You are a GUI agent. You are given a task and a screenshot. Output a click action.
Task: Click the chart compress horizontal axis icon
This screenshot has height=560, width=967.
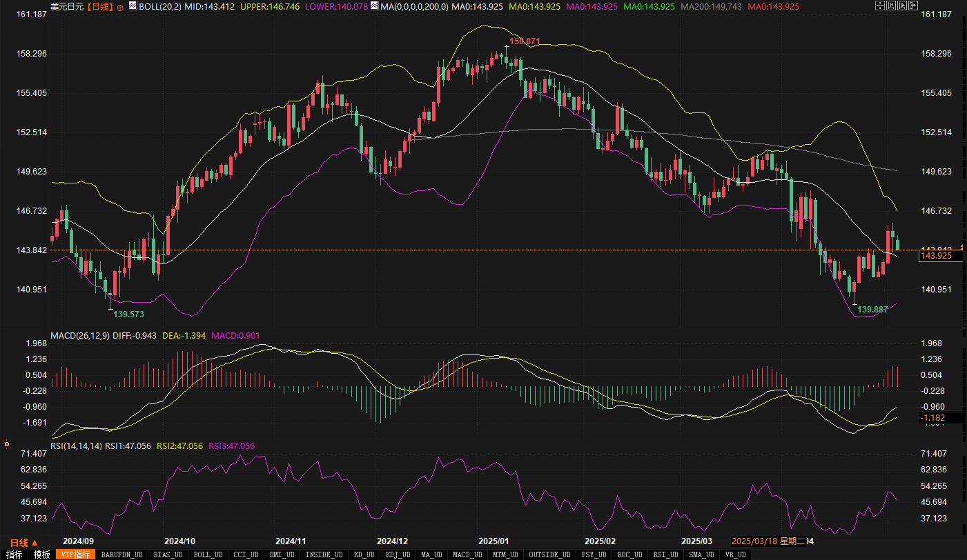tap(891, 6)
